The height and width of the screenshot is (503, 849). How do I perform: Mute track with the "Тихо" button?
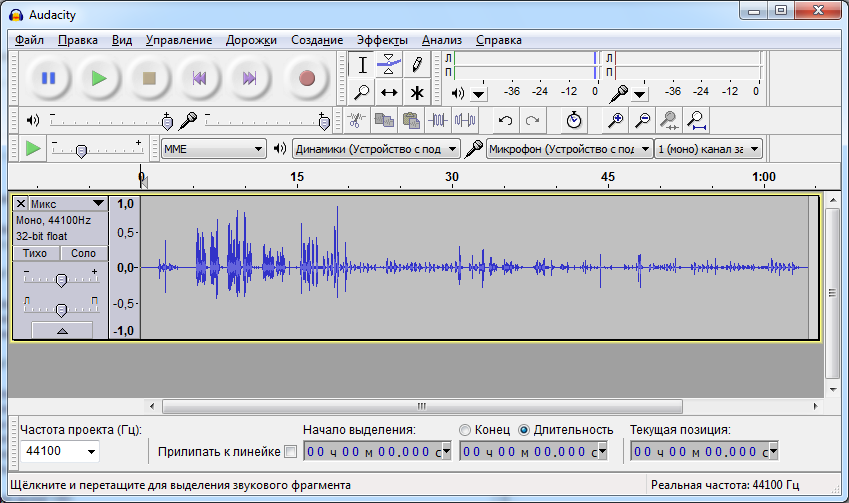click(35, 254)
